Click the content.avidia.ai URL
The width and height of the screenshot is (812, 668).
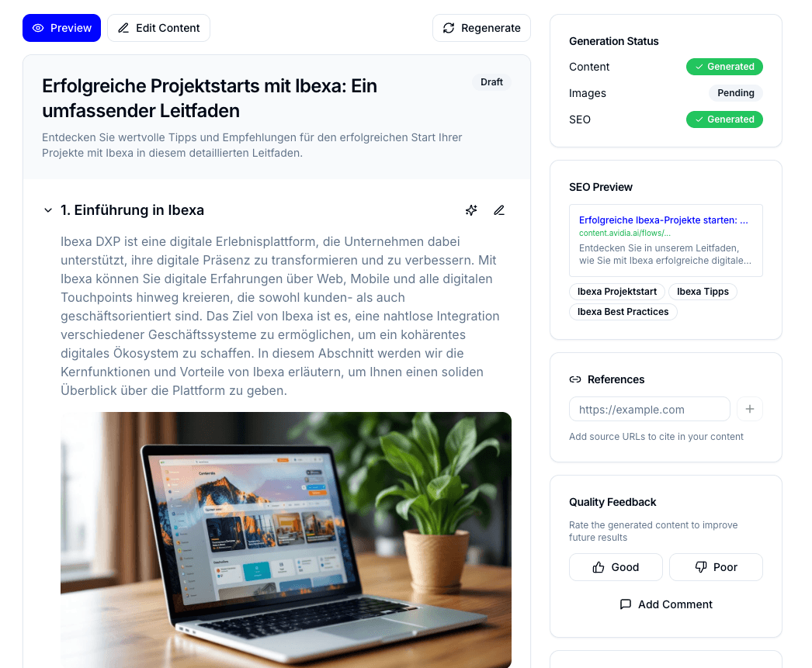[x=625, y=233]
